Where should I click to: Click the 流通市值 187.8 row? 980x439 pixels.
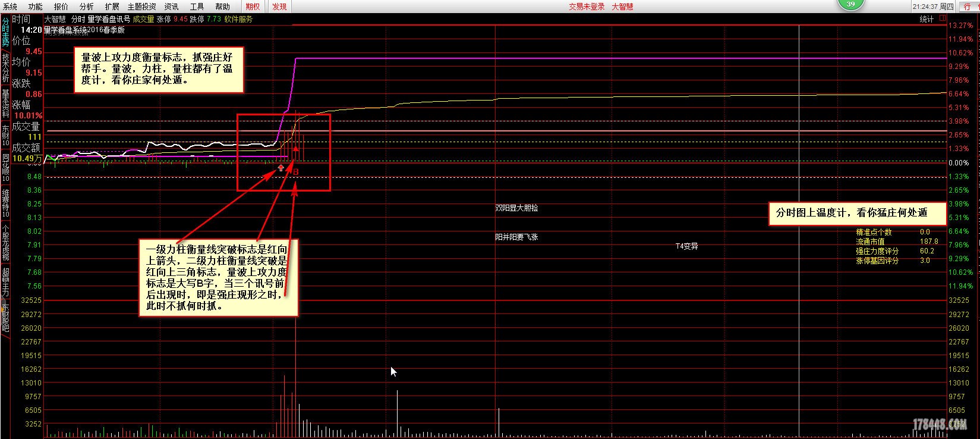(x=897, y=242)
